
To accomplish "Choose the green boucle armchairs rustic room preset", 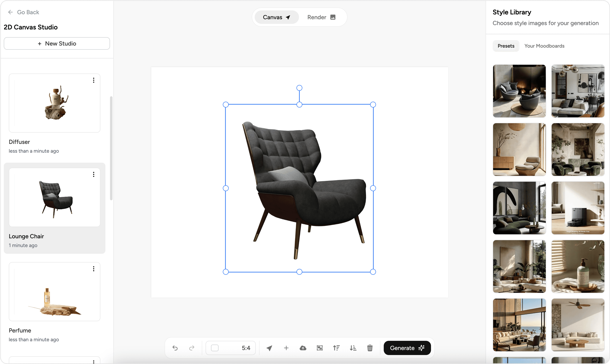I will pos(578,149).
